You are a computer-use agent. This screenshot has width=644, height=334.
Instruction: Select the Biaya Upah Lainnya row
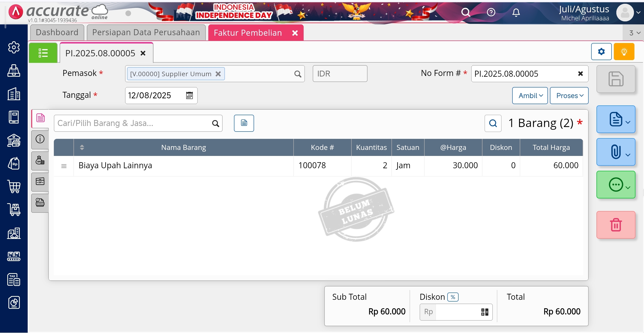(115, 165)
